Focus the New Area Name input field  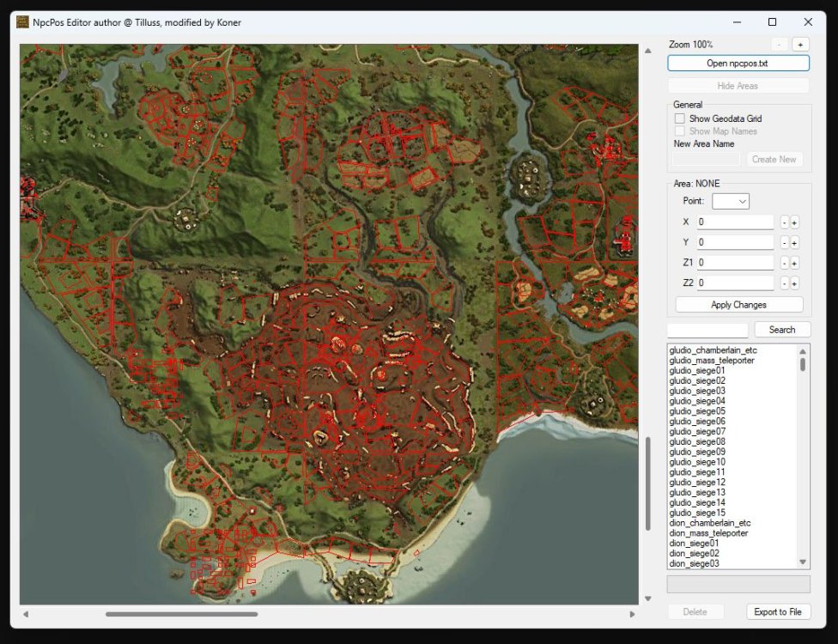click(706, 159)
